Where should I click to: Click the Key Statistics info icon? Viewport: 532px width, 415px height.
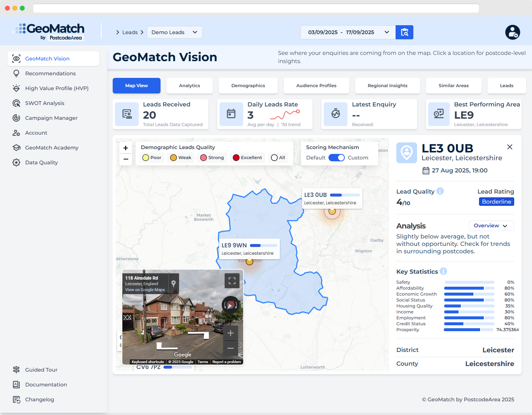tap(443, 271)
